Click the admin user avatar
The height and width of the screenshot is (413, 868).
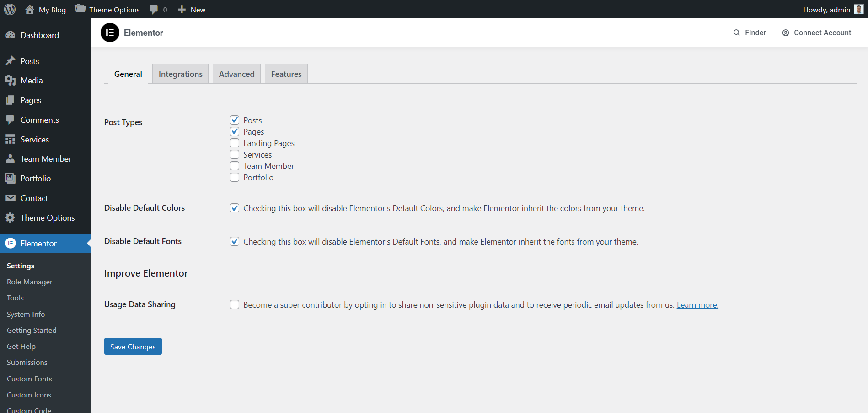(x=858, y=10)
